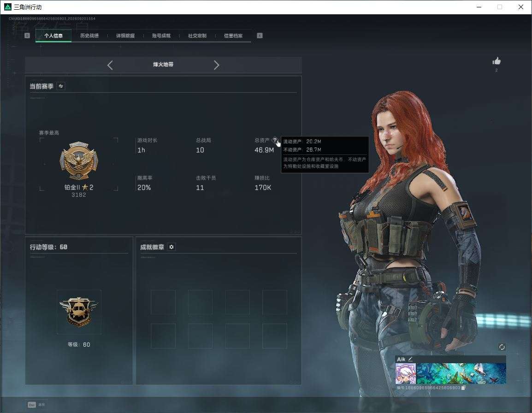Minimize the 三角洲行动 window
Image resolution: width=532 pixels, height=413 pixels.
479,7
